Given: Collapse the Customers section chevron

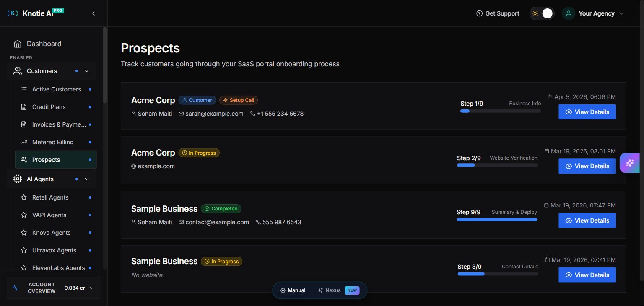Looking at the screenshot, I should click(87, 71).
